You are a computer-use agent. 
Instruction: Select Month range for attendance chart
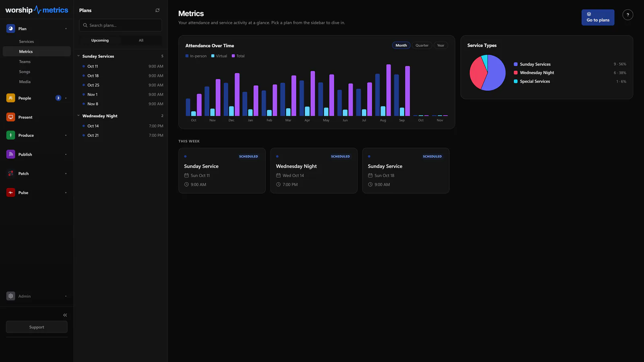coord(401,45)
